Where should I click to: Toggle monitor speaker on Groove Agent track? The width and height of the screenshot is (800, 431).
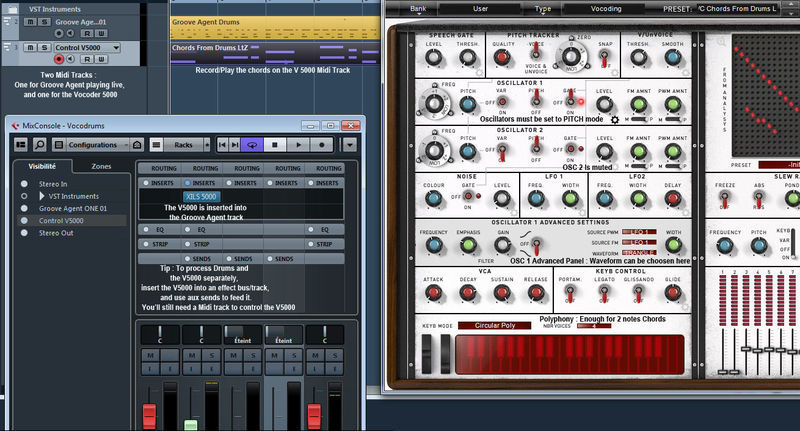point(70,34)
